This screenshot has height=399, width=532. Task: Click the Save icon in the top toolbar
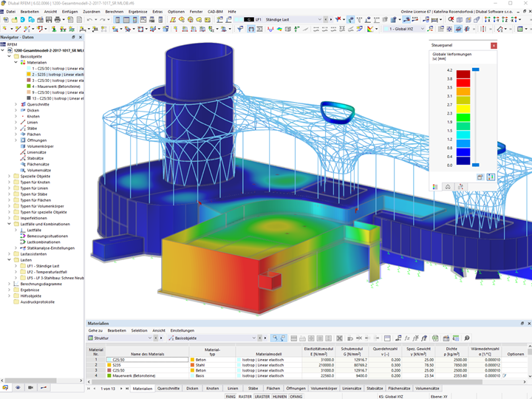(x=49, y=20)
